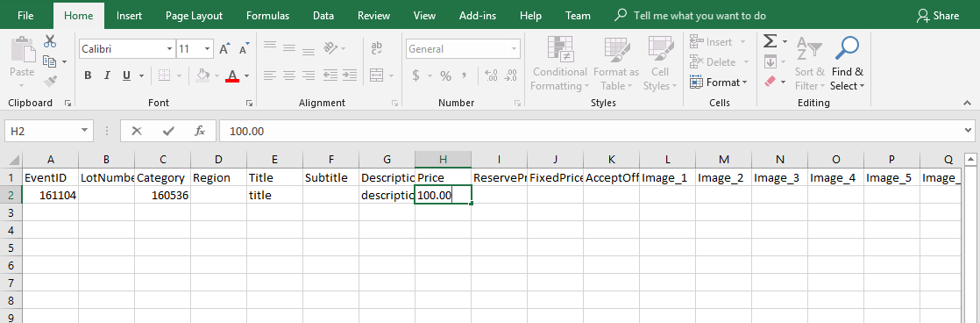Decrease font size with small A icon
This screenshot has height=323, width=980.
coord(245,49)
